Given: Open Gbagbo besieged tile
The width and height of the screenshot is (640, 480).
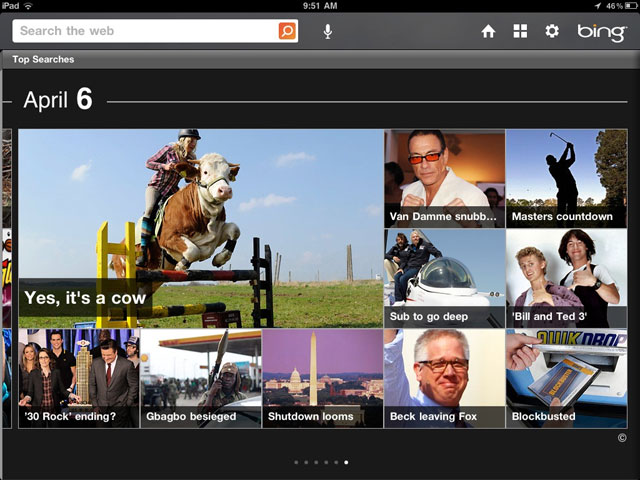Looking at the screenshot, I should tap(201, 378).
